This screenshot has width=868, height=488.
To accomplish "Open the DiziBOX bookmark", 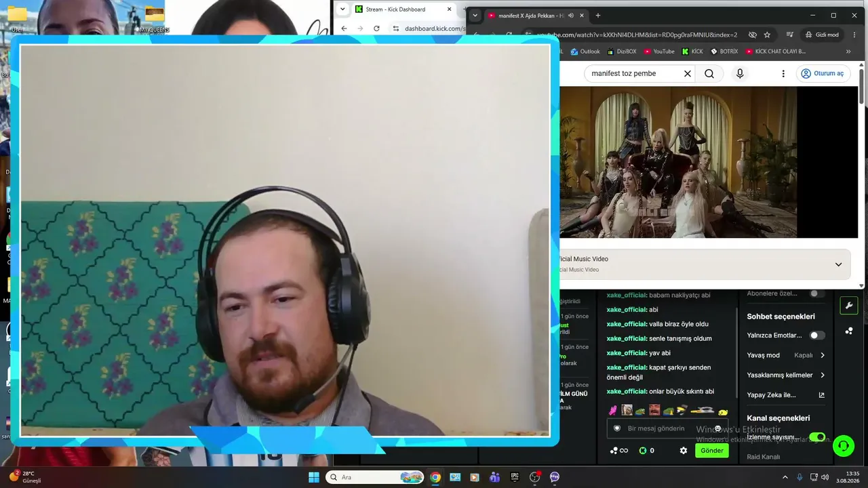I will pos(622,52).
